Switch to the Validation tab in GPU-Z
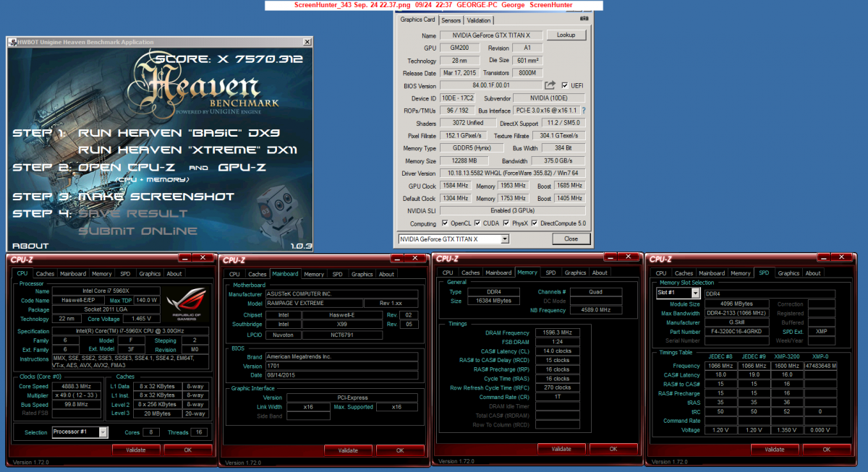This screenshot has width=868, height=472. click(478, 20)
